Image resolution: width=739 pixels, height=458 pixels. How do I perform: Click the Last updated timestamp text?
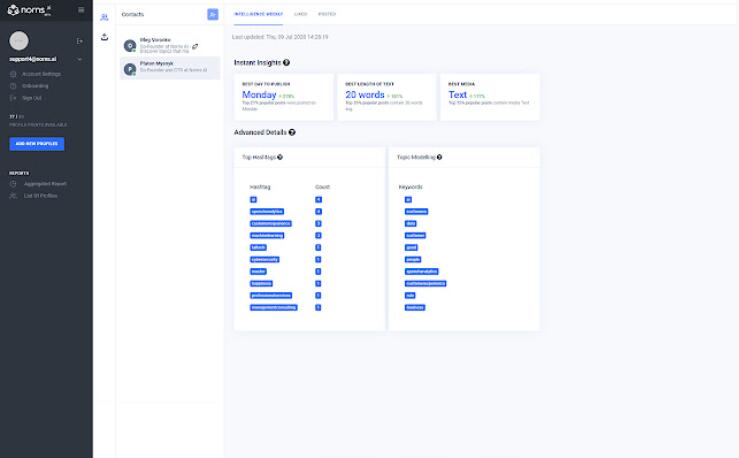[280, 37]
